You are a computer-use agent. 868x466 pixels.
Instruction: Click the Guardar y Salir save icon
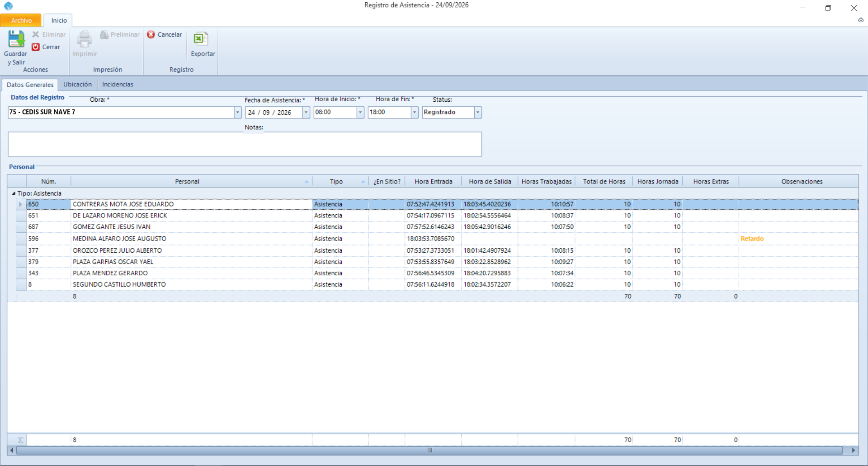pos(16,39)
